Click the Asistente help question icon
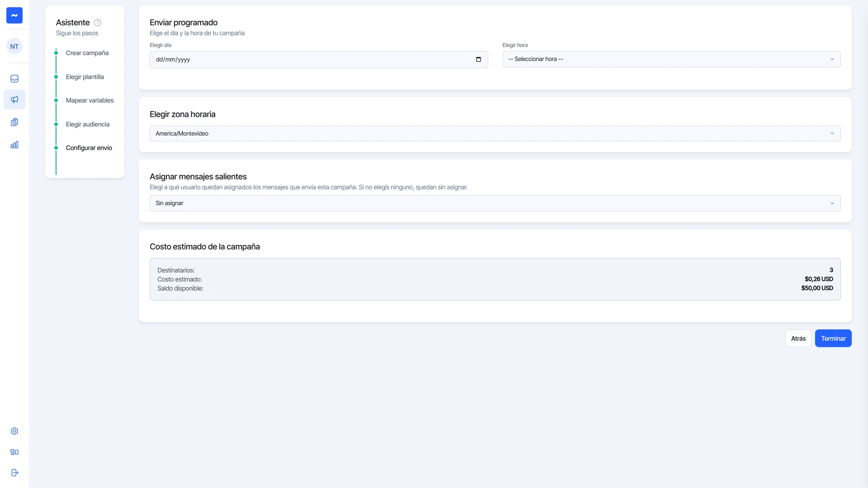Viewport: 868px width, 488px height. tap(98, 23)
